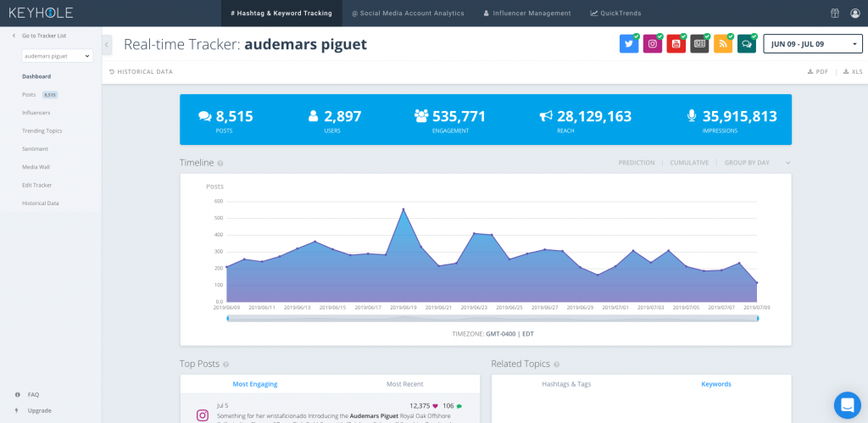This screenshot has height=423, width=868.
Task: Export dashboard as PDF
Action: click(818, 72)
